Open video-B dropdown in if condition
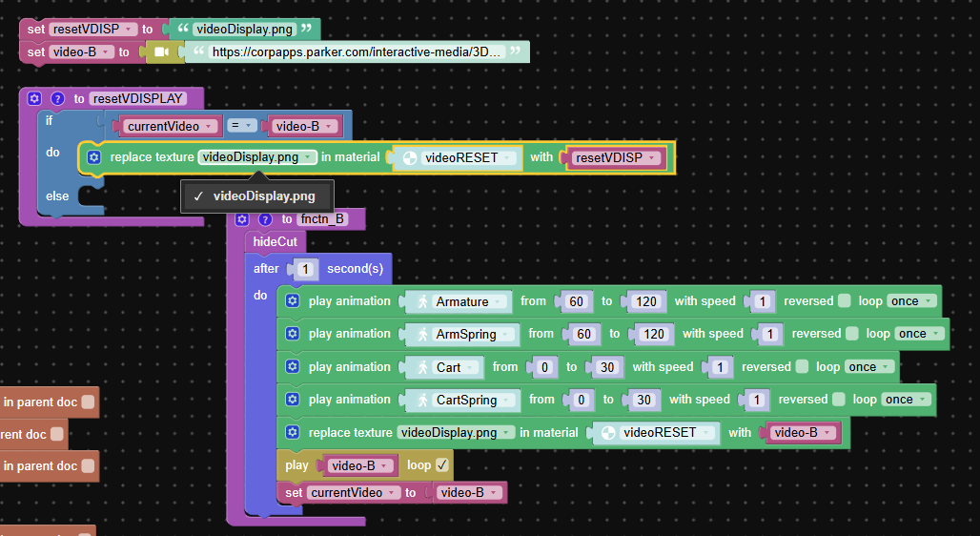This screenshot has height=536, width=980. tap(303, 126)
